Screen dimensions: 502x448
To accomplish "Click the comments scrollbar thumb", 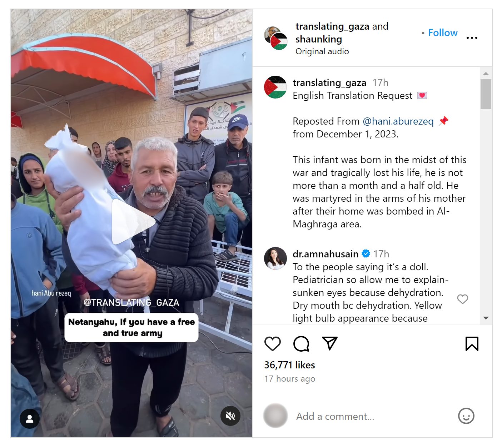I will (486, 94).
